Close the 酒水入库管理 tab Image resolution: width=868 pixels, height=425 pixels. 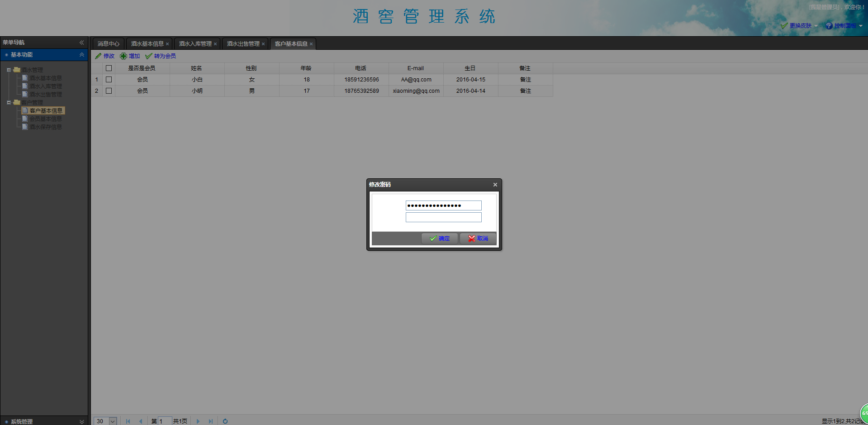[215, 44]
